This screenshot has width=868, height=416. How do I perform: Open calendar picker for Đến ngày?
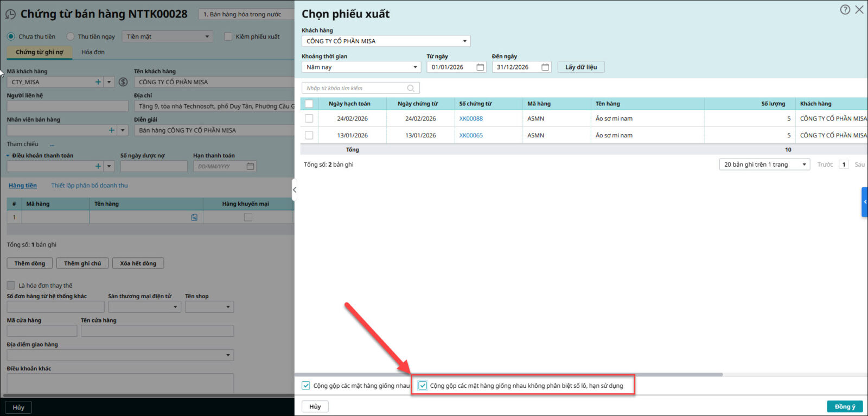click(x=545, y=67)
